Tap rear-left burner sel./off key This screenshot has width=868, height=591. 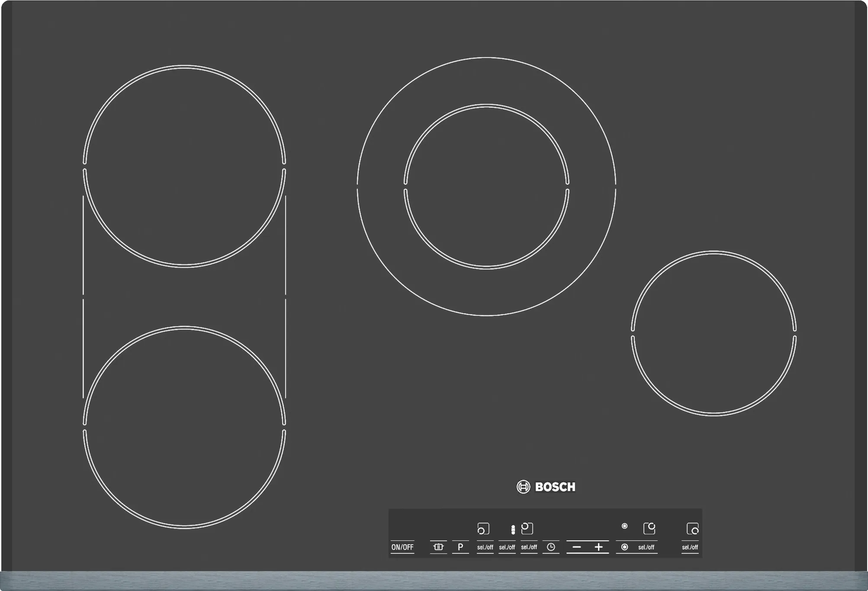[x=529, y=547]
